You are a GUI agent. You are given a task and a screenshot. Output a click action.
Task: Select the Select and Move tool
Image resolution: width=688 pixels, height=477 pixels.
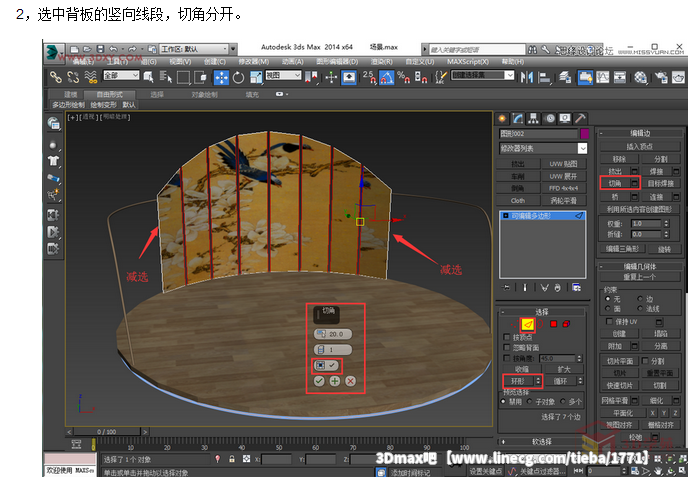(x=221, y=78)
